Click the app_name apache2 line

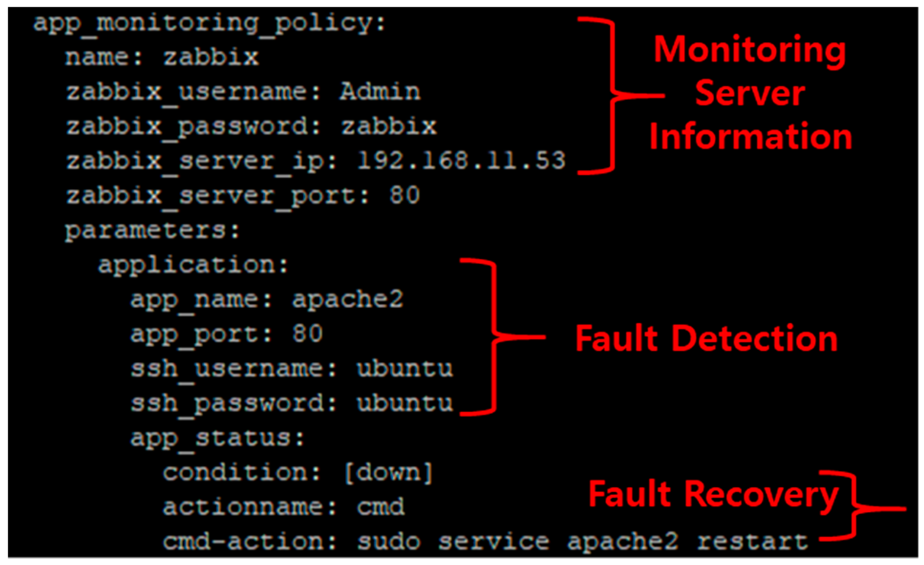coord(267,300)
